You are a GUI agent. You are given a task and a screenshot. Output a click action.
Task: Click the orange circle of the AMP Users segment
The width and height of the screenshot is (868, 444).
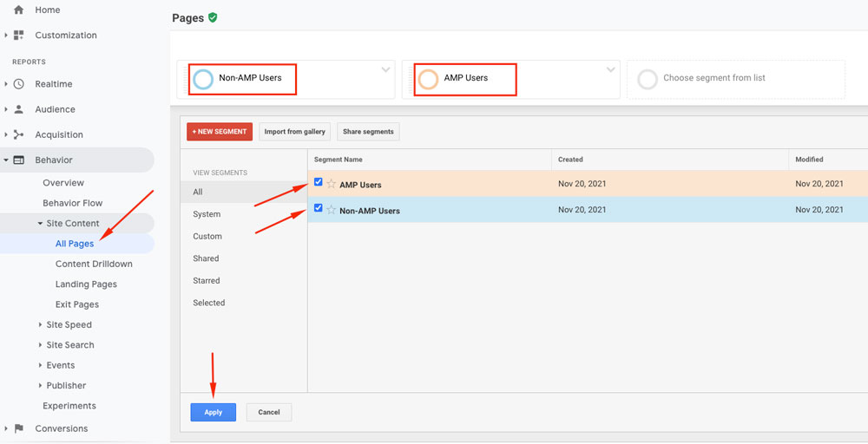(x=428, y=79)
